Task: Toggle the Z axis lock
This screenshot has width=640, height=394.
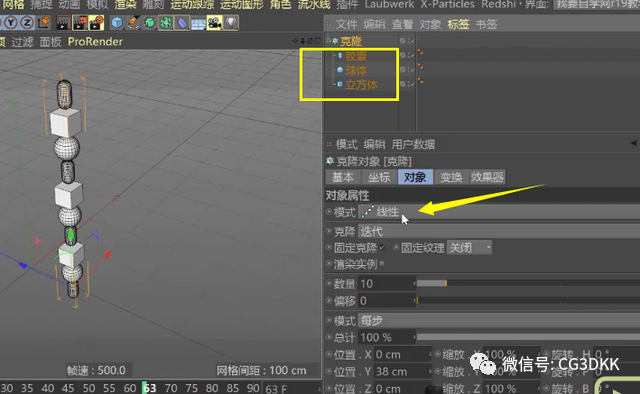Action: [27, 23]
